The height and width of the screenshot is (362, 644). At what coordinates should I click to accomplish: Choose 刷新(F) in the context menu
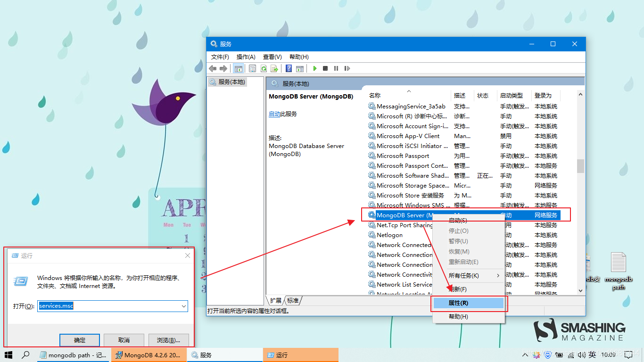coord(468,289)
